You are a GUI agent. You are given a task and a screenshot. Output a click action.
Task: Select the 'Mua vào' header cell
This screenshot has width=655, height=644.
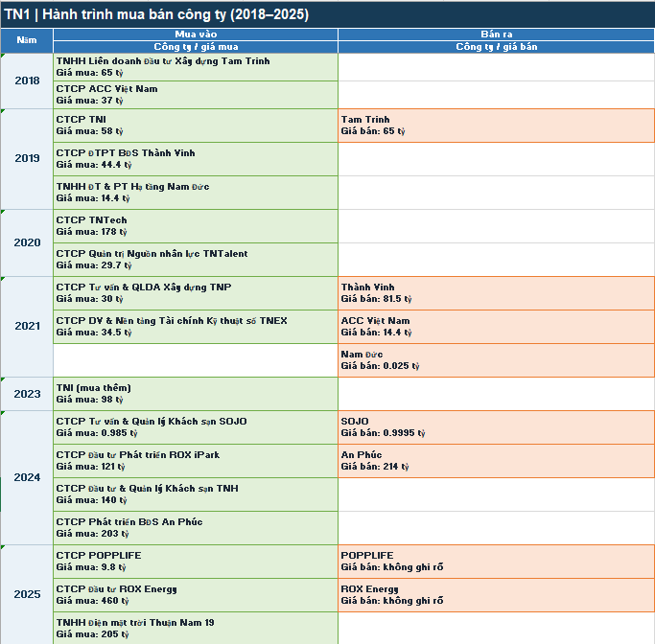(196, 34)
